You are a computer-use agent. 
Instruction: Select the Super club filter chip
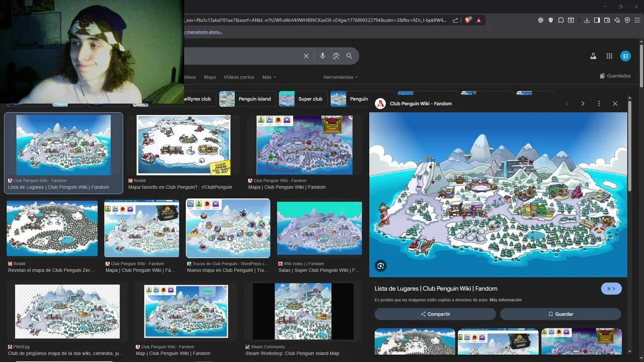(303, 99)
